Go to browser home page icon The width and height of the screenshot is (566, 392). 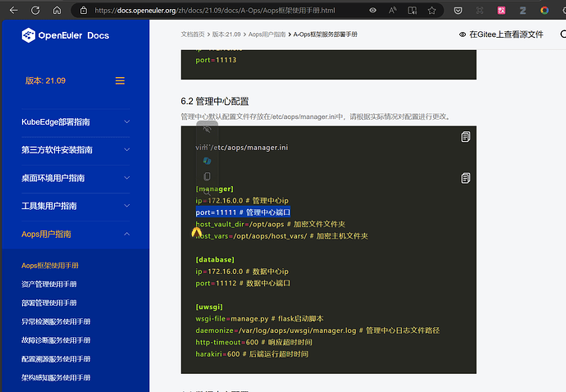pyautogui.click(x=57, y=11)
